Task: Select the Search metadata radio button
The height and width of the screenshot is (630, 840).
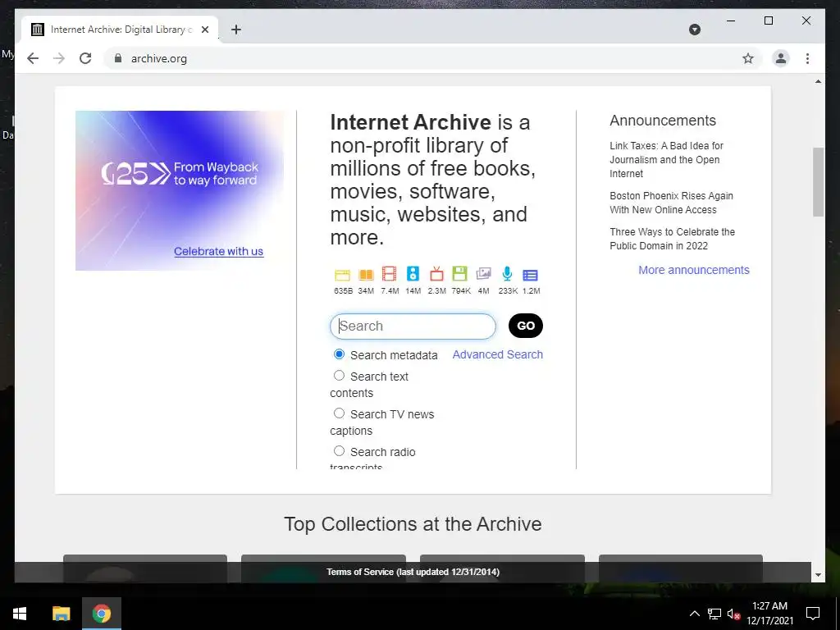Action: pos(339,354)
